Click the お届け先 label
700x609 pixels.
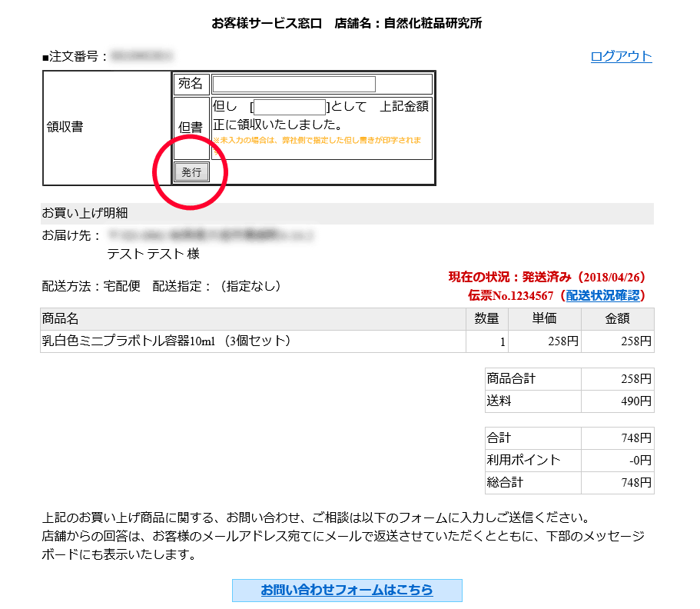coord(71,235)
